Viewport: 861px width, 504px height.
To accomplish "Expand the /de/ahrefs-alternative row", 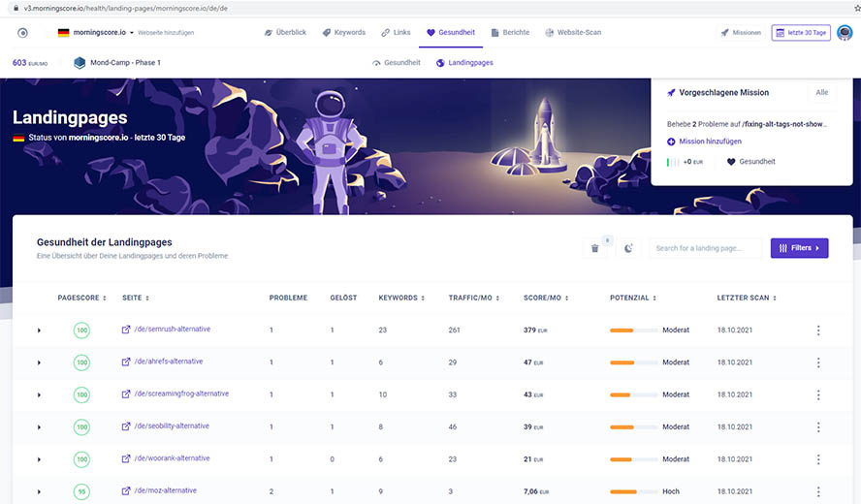I will pos(39,362).
